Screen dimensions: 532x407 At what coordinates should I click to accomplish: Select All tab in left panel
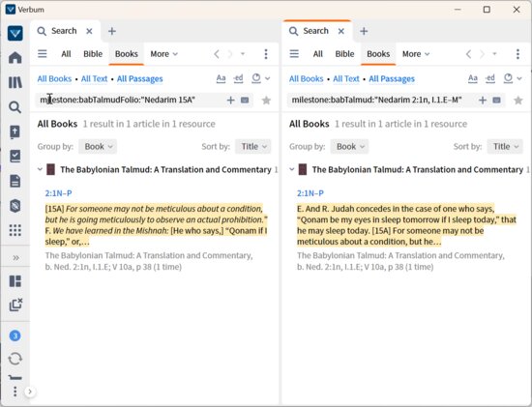[x=66, y=54]
